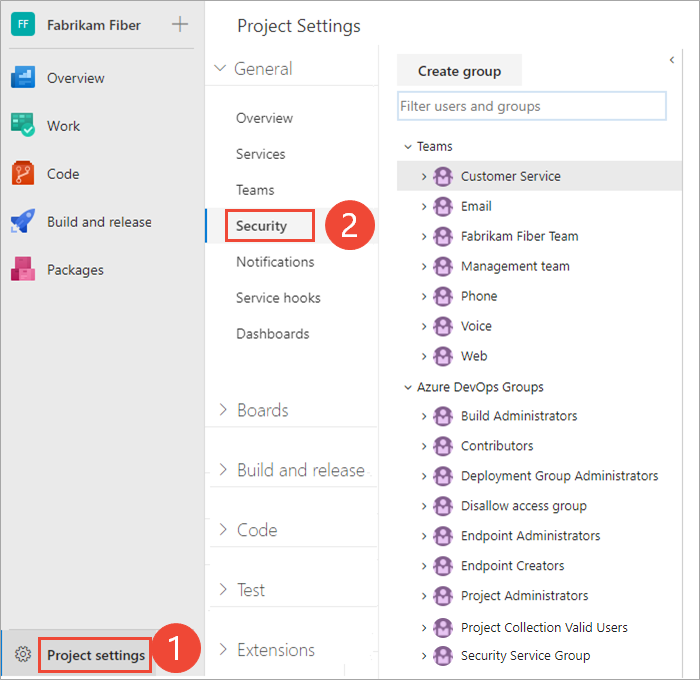
Task: Open the Code hub icon
Action: pos(23,173)
